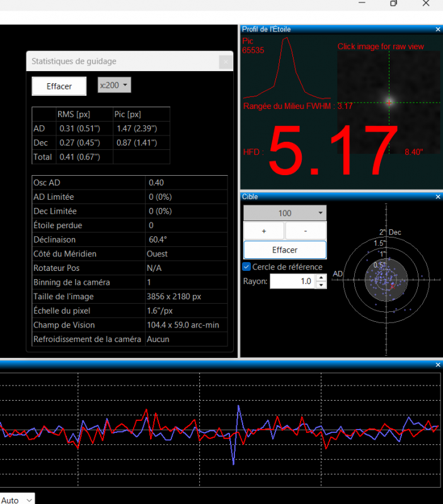The width and height of the screenshot is (443, 504).
Task: Open the 100 zoom dropdown in Cible
Action: pos(285,213)
